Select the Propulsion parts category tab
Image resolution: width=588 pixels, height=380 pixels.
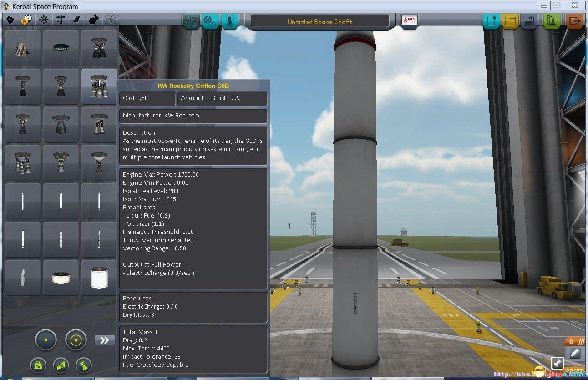pyautogui.click(x=26, y=20)
